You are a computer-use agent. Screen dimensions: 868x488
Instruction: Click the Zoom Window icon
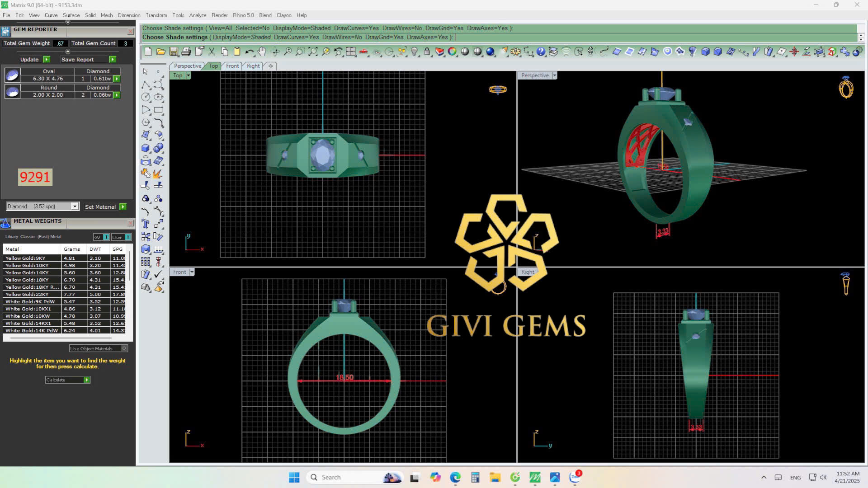click(x=300, y=52)
